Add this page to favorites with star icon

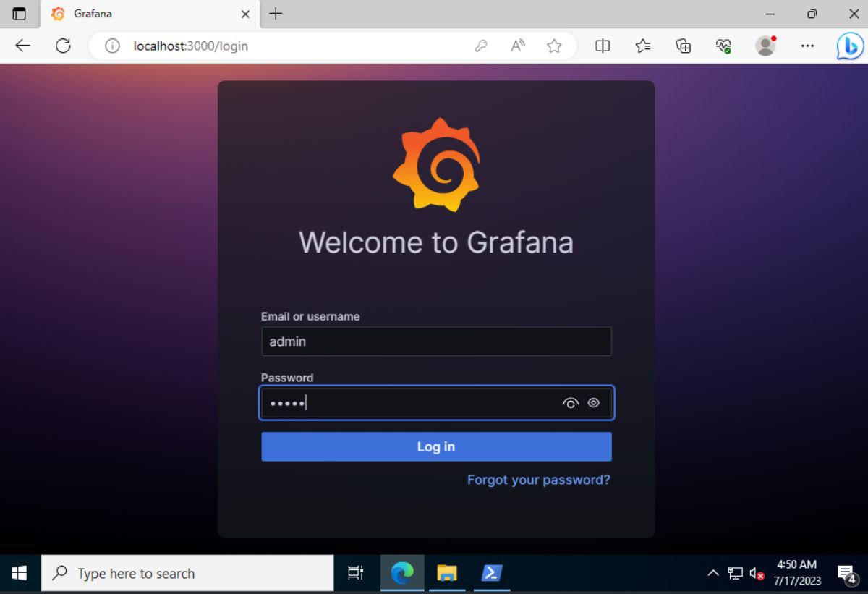click(x=554, y=46)
